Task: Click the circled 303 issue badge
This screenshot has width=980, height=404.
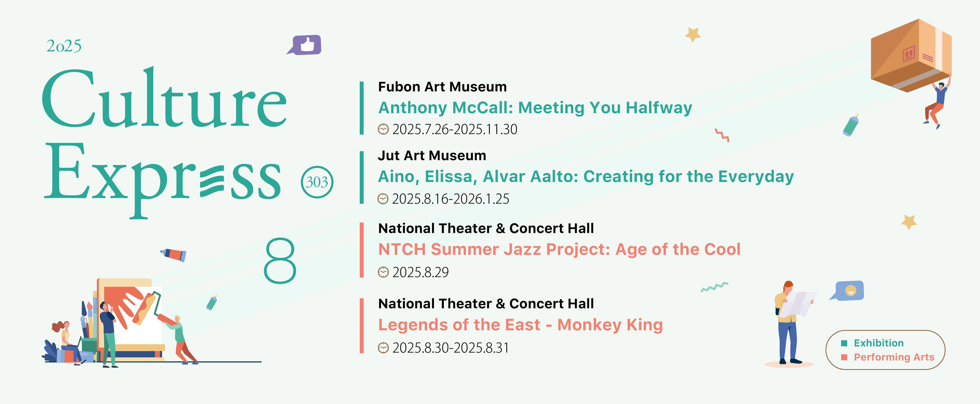Action: coord(317,182)
